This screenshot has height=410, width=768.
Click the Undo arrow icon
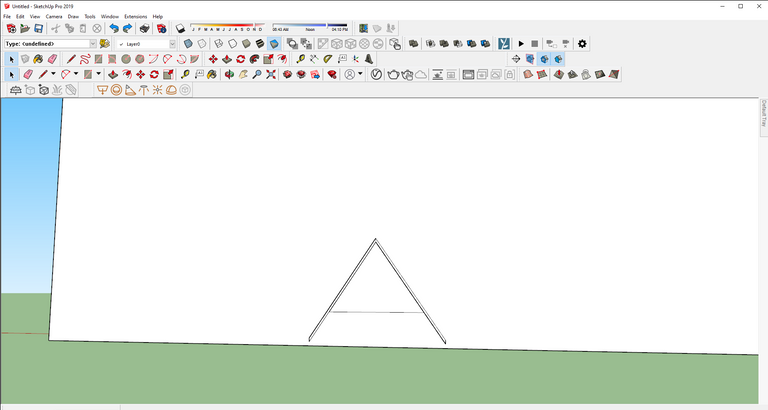[x=113, y=29]
